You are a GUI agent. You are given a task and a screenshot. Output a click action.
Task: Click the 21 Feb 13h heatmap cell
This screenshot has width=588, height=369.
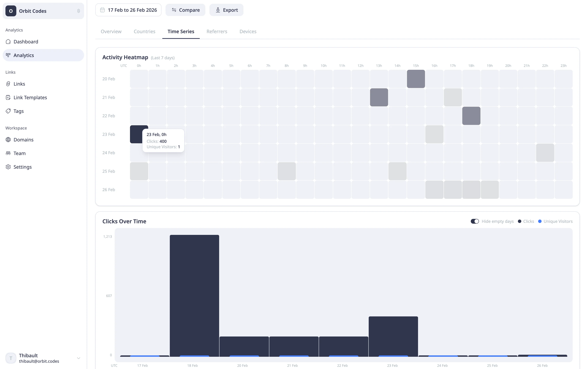click(379, 97)
